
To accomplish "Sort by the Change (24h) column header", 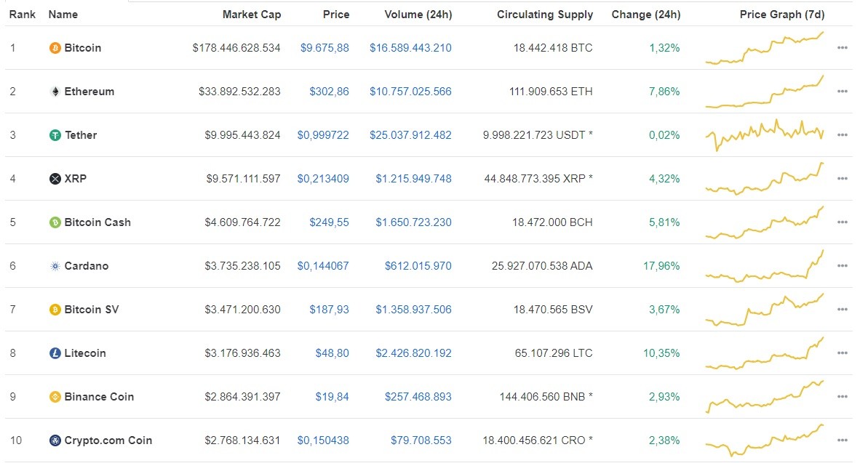I will 646,14.
